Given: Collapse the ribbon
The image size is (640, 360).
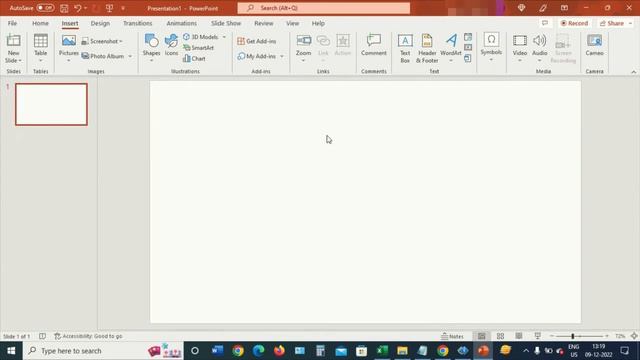Looking at the screenshot, I should (633, 72).
